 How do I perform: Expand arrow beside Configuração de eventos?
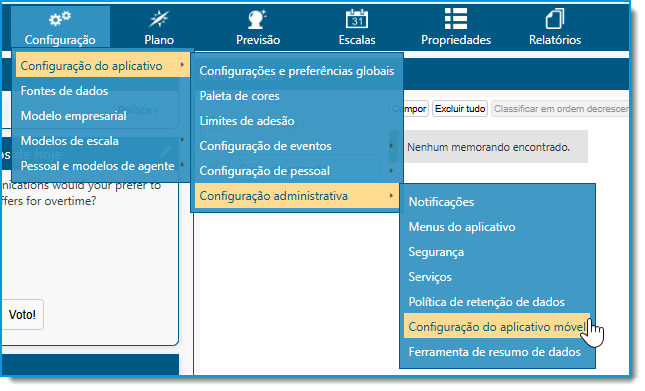coord(391,146)
